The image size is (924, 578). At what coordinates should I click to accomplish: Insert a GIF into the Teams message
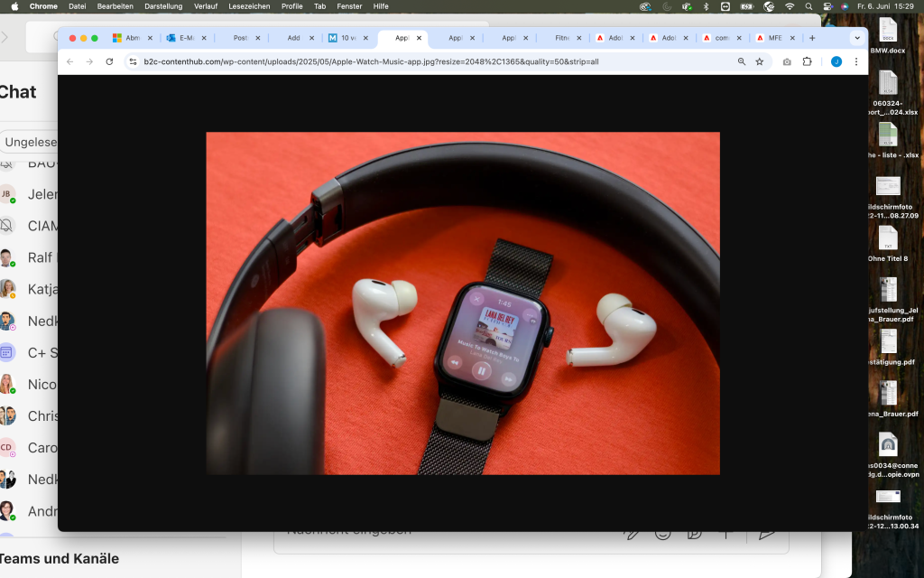(x=694, y=533)
